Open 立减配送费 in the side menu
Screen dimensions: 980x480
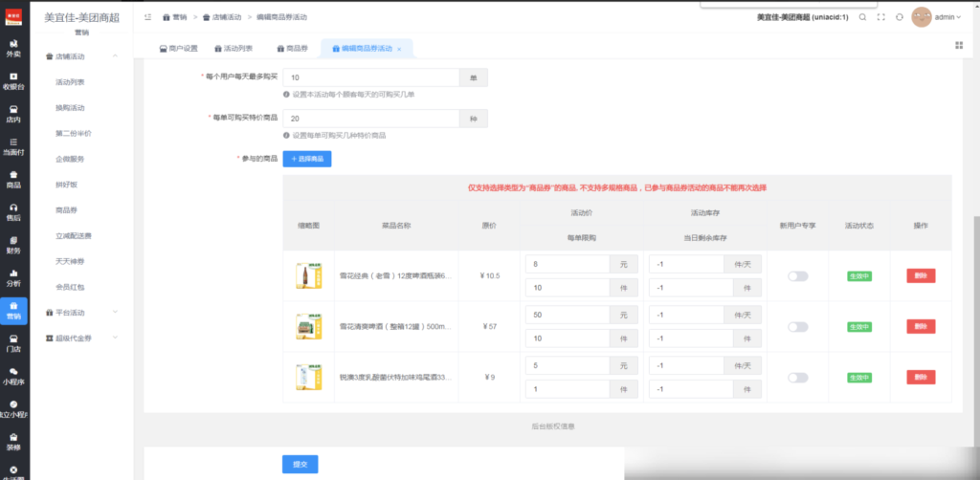pyautogui.click(x=74, y=235)
